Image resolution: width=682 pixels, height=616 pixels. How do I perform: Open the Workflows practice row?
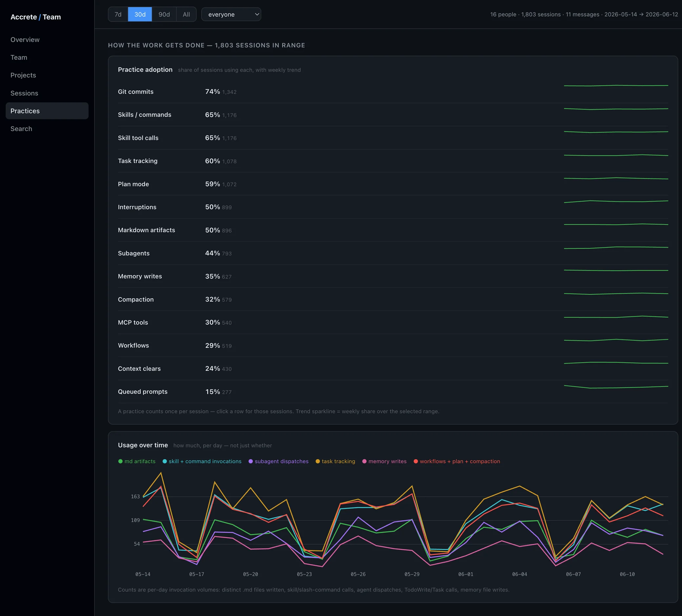pyautogui.click(x=393, y=345)
